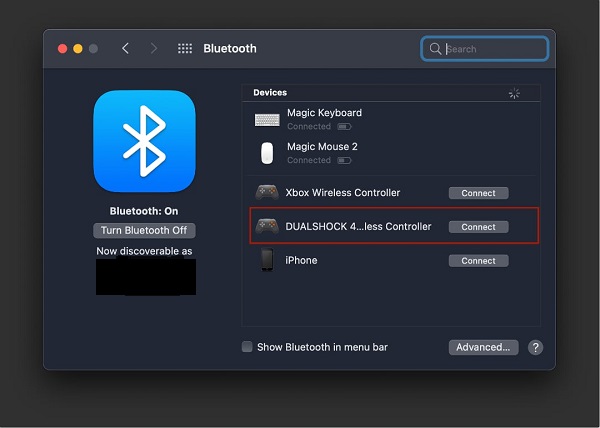Go forward with the right chevron

click(x=153, y=49)
